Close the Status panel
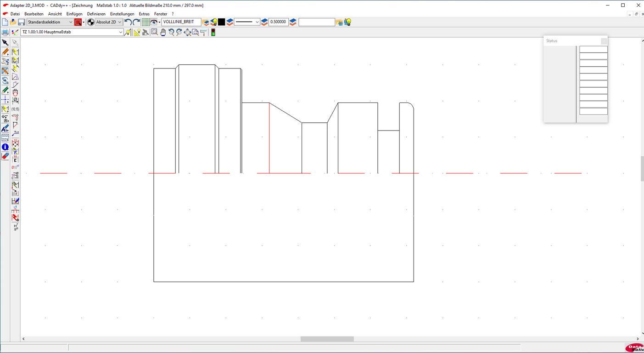 604,41
